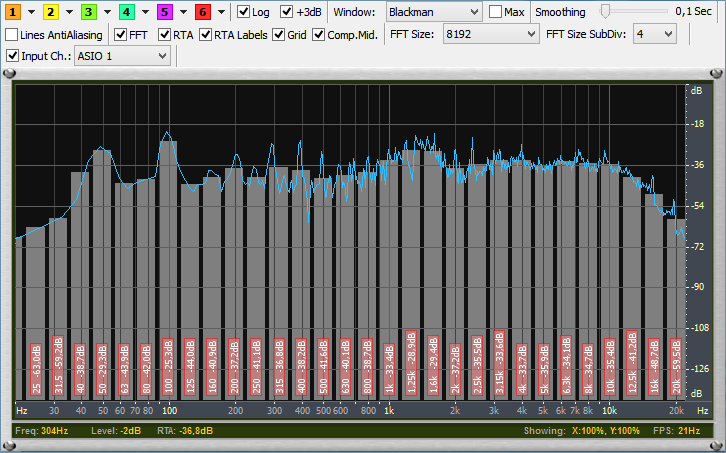Turn off RTA Labels display

click(x=206, y=34)
